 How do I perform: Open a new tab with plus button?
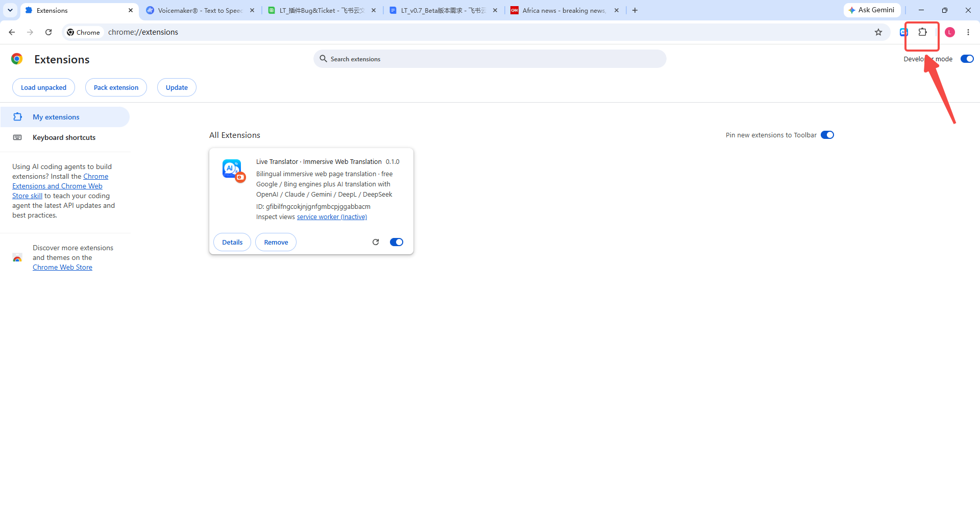[x=635, y=10]
